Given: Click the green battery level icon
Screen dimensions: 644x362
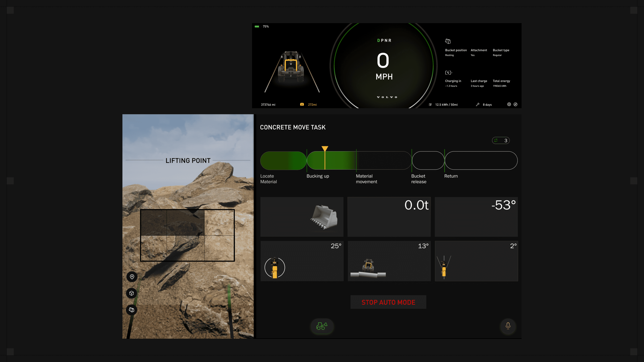Looking at the screenshot, I should pyautogui.click(x=257, y=26).
